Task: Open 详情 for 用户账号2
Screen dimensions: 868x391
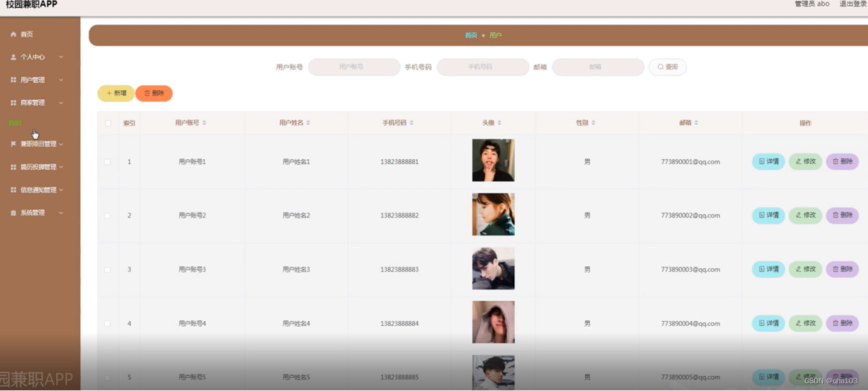Action: 768,215
